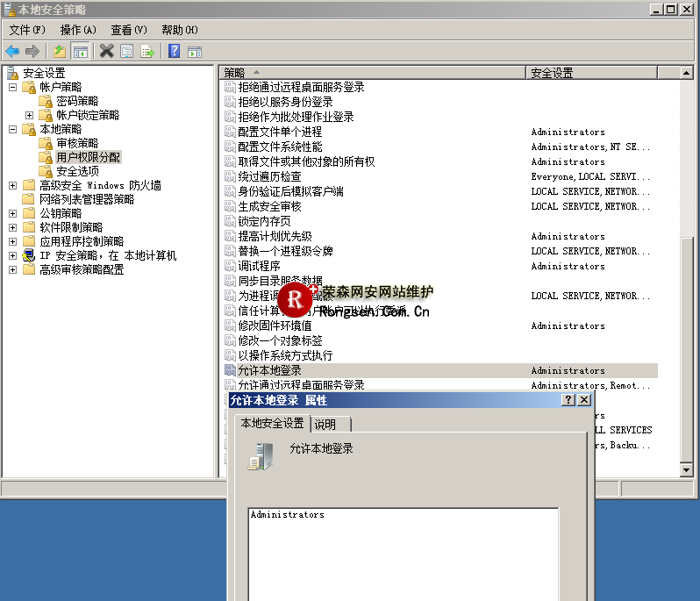This screenshot has height=601, width=700.
Task: Click the Up One Level folder icon
Action: [60, 51]
